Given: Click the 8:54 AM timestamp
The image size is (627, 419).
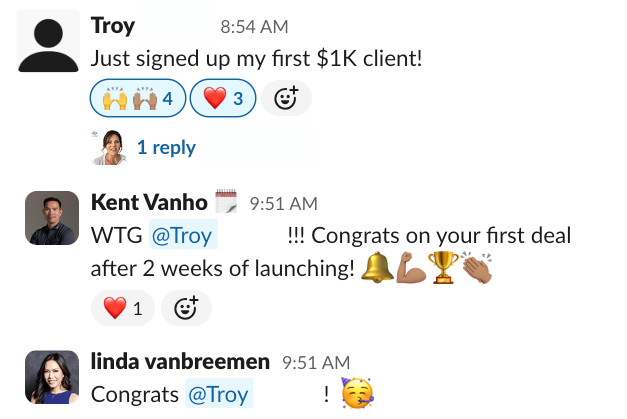Looking at the screenshot, I should point(254,27).
